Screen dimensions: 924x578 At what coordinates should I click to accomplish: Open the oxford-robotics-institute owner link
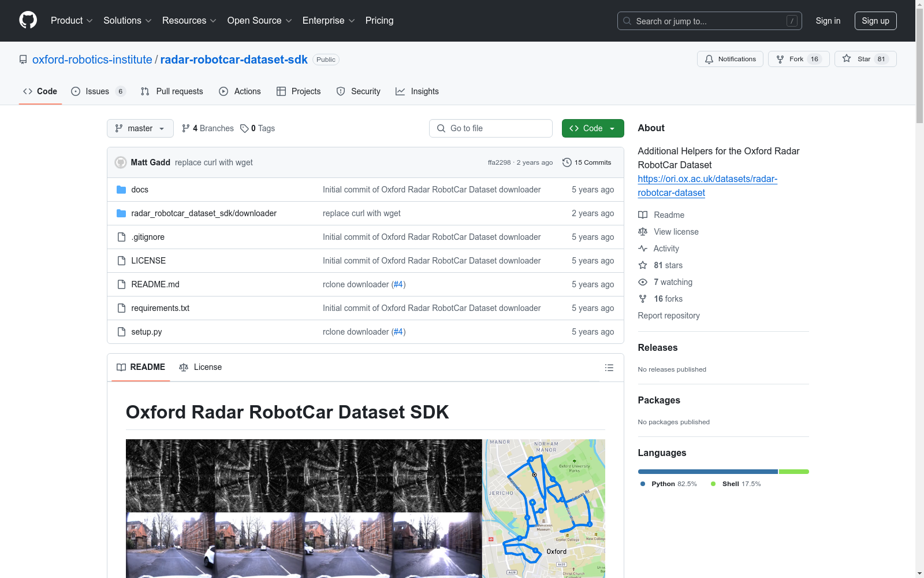92,60
